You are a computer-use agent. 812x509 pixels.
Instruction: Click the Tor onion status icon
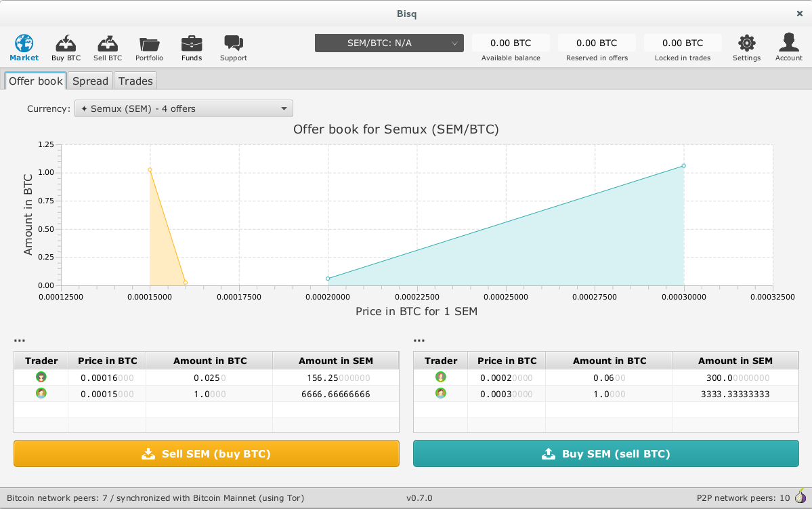pyautogui.click(x=800, y=496)
